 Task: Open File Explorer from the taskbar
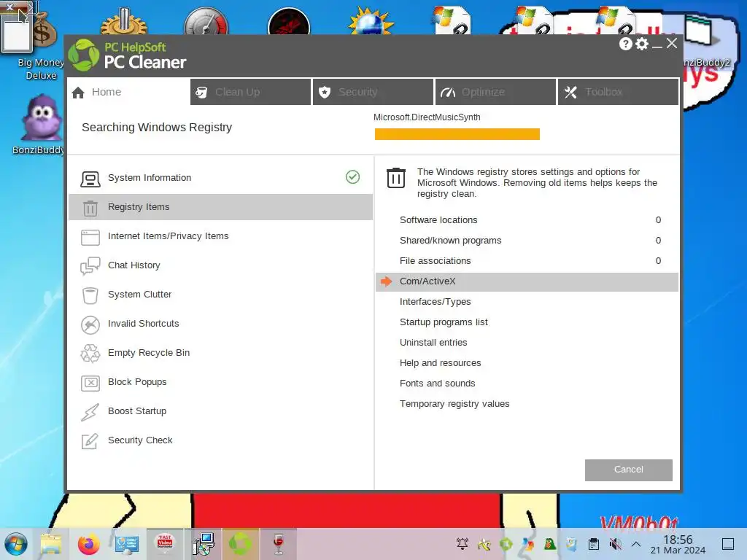(51, 544)
